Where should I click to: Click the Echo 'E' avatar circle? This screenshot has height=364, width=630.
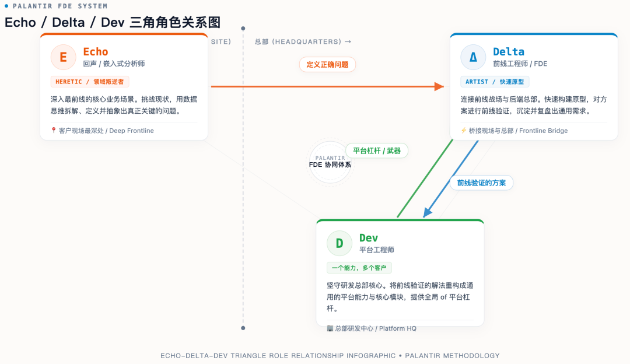pos(64,57)
